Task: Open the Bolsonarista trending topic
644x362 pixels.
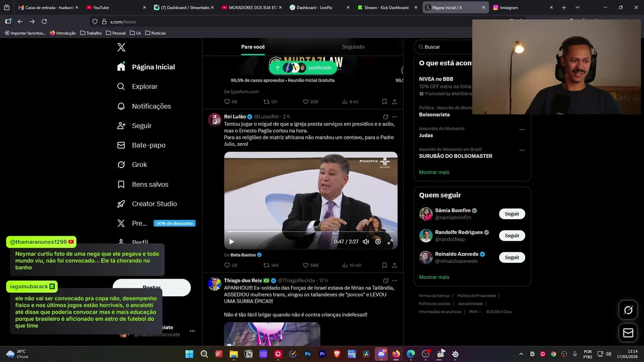Action: coord(434,115)
